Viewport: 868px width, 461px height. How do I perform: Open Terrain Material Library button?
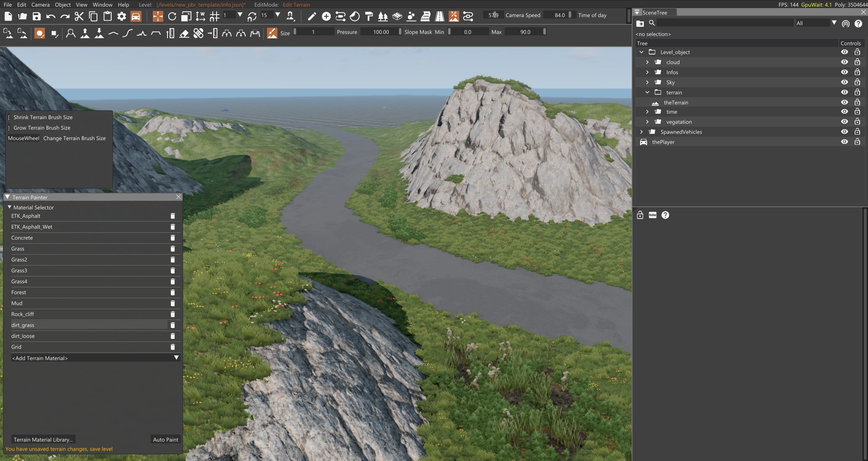pyautogui.click(x=43, y=440)
